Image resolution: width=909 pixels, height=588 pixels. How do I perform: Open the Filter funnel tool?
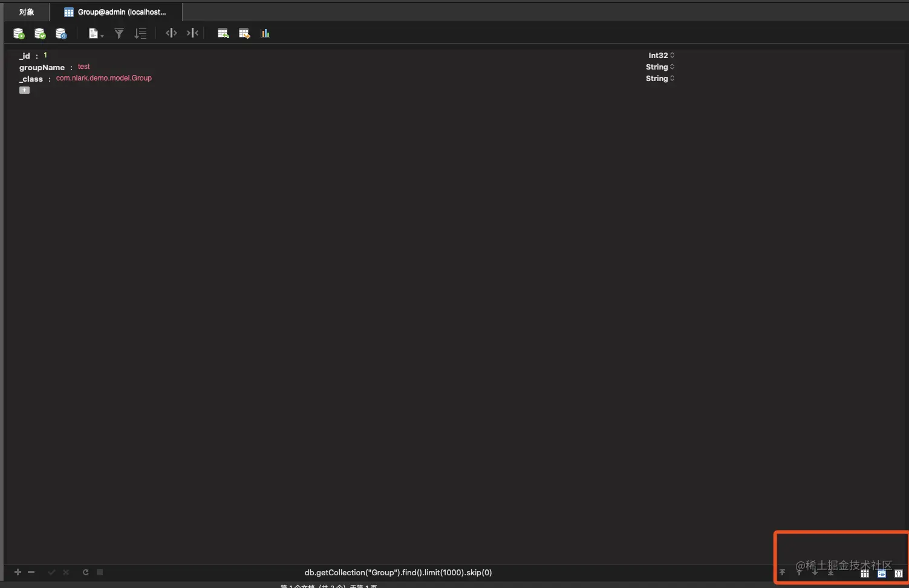tap(119, 33)
